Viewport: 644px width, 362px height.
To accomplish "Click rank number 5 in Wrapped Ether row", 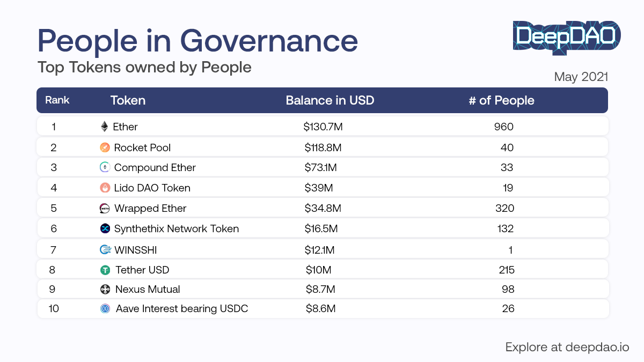I will coord(54,208).
